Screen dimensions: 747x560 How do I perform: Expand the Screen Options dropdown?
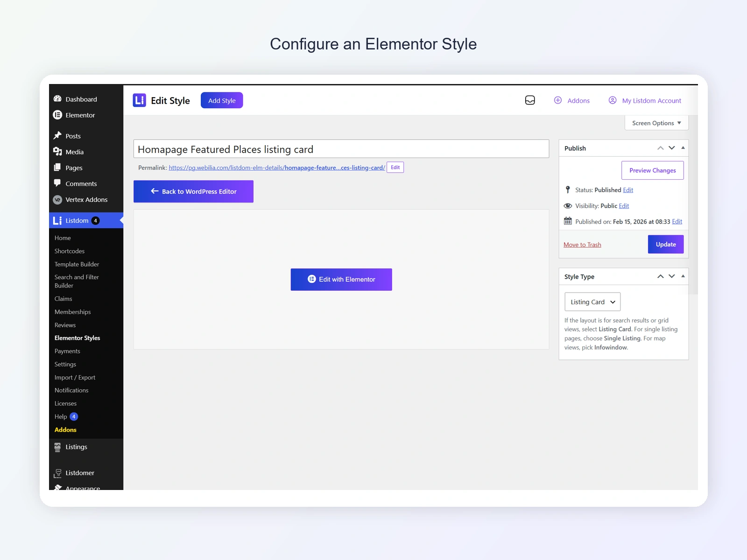(656, 123)
